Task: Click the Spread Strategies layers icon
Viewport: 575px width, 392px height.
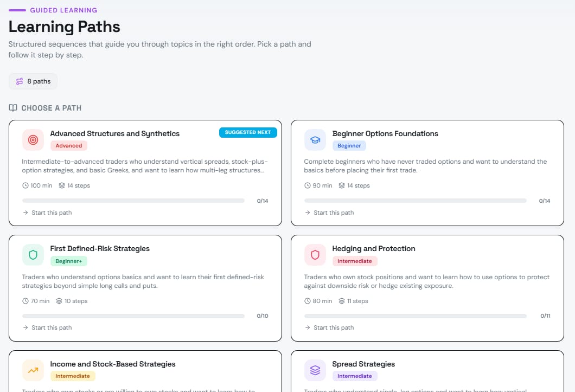Action: click(315, 370)
